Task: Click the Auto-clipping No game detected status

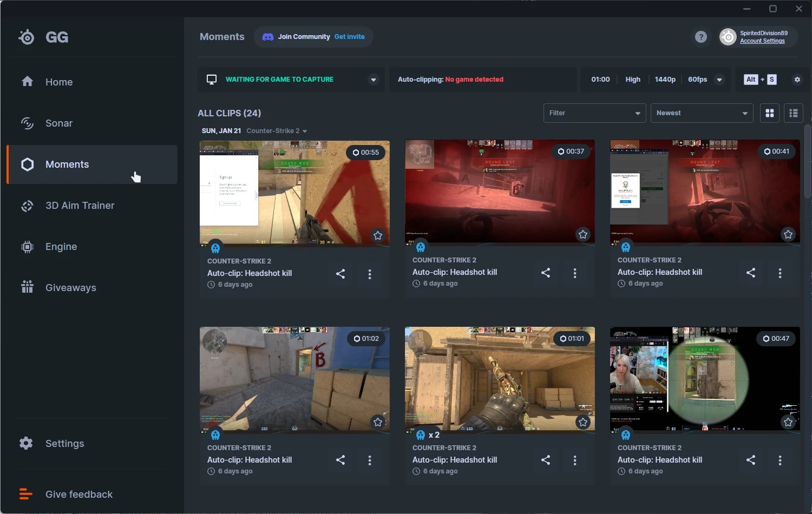Action: (450, 80)
